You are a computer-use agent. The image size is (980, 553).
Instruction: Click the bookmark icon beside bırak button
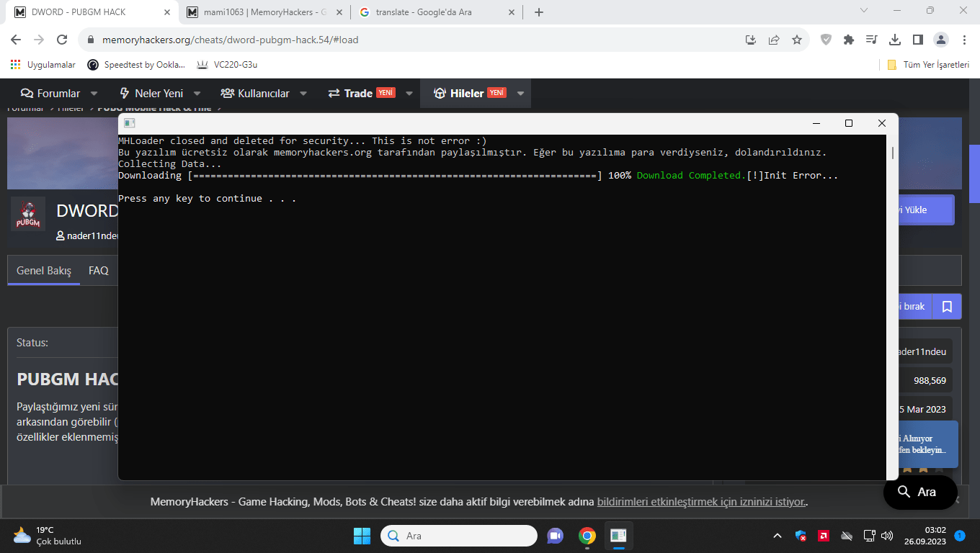(947, 307)
